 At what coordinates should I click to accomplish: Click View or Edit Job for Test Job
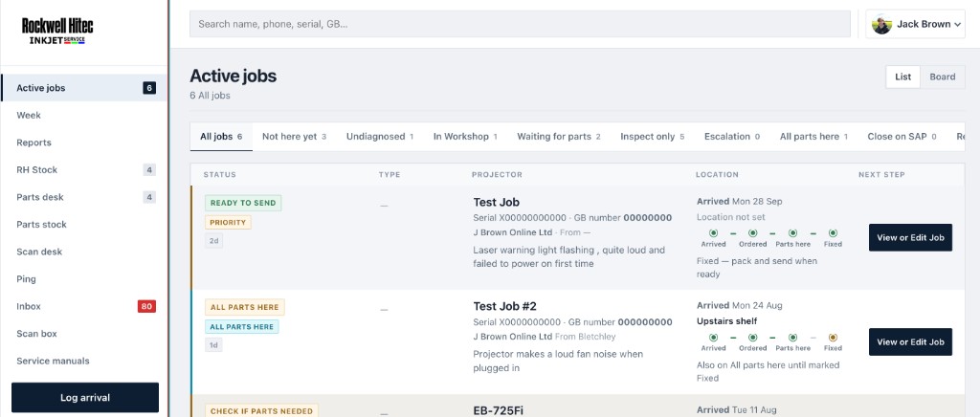pos(911,238)
